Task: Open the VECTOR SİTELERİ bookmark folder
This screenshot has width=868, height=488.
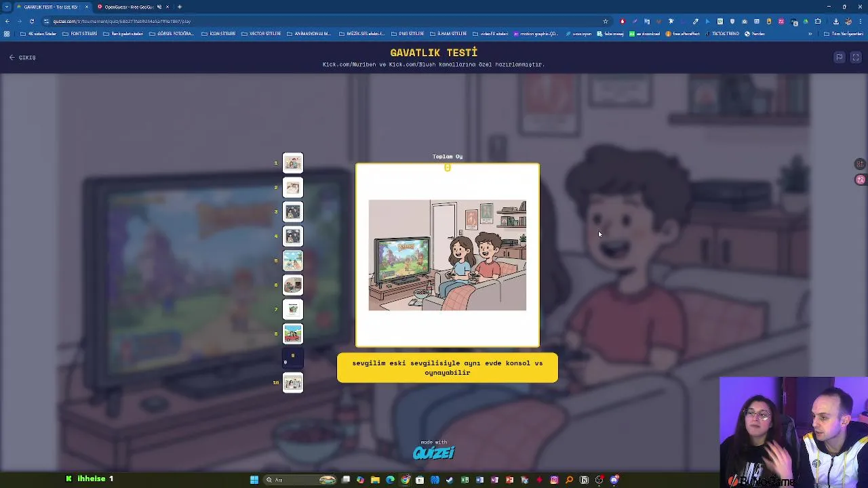Action: [261, 33]
